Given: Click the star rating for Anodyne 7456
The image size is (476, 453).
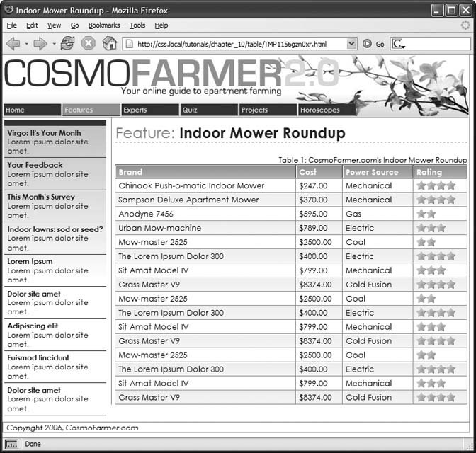Looking at the screenshot, I should (426, 214).
